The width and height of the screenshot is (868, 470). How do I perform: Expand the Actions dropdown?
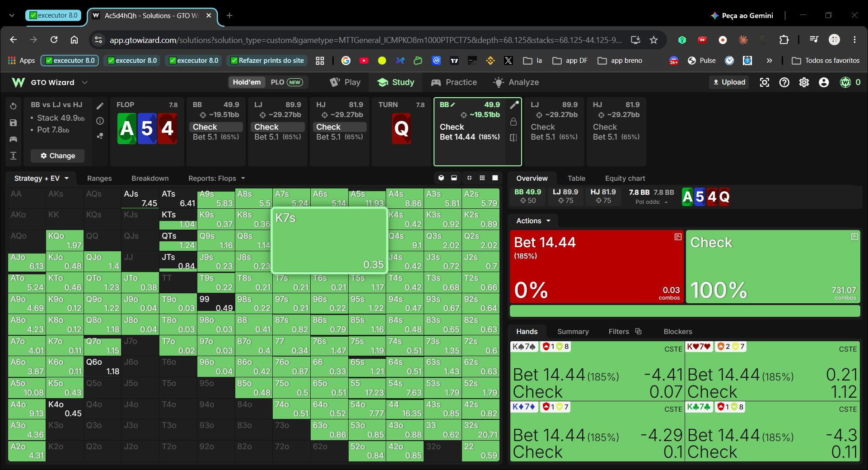pyautogui.click(x=533, y=221)
